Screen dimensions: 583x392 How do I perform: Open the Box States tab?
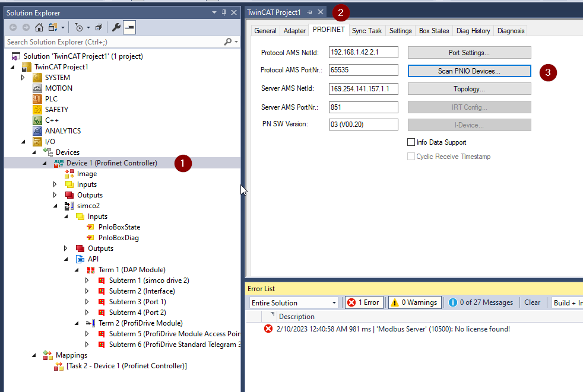coord(434,31)
